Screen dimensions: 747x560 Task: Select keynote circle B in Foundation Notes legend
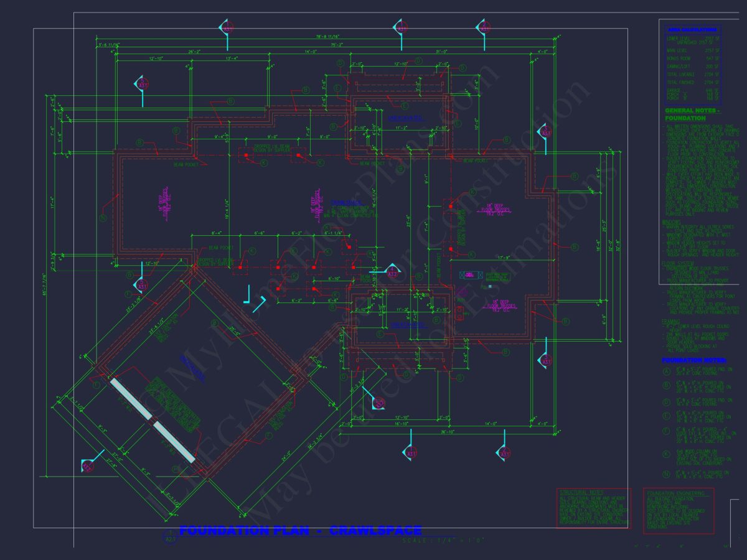(667, 386)
